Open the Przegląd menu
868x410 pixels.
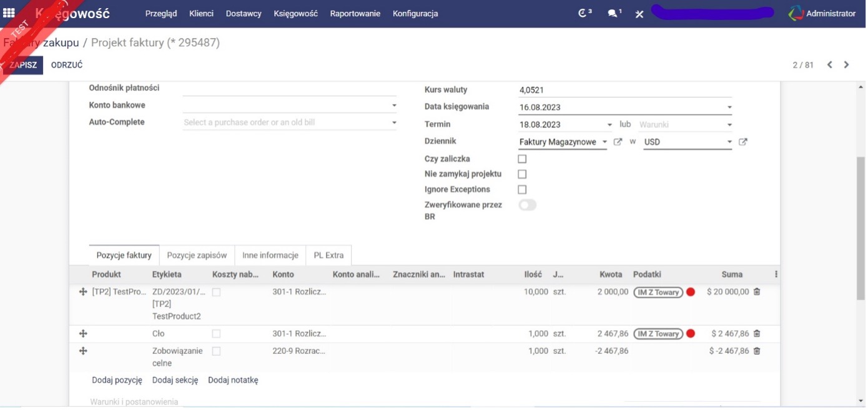click(161, 14)
